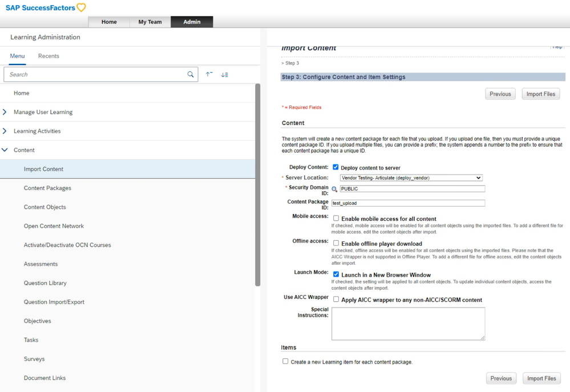Image resolution: width=570 pixels, height=392 pixels.
Task: Toggle Launch in a New Browser Window
Action: [x=336, y=274]
